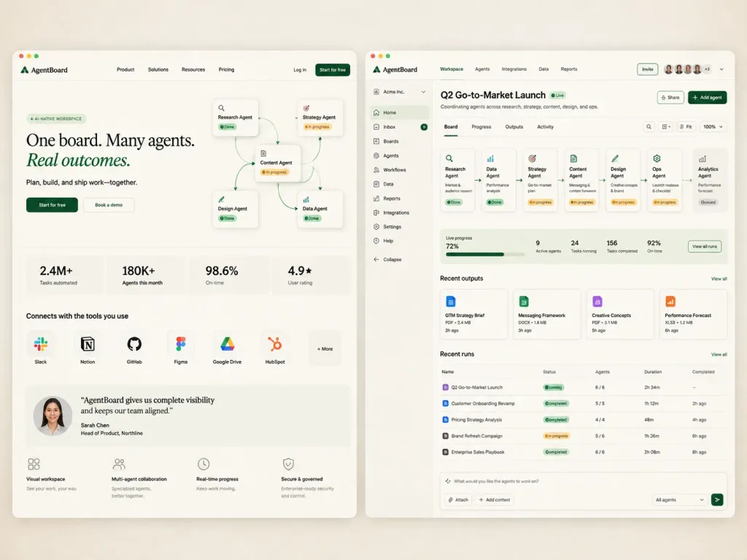This screenshot has height=560, width=747.
Task: Click the hero Start for free button
Action: pyautogui.click(x=52, y=205)
